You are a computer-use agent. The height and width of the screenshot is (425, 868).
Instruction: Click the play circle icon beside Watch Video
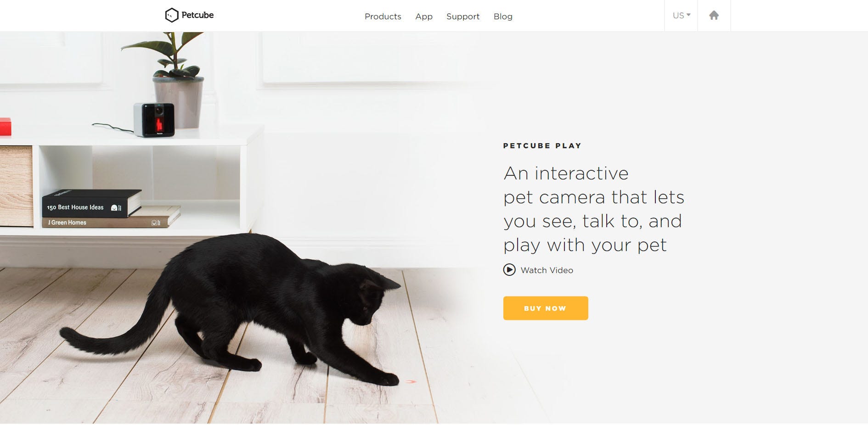pos(509,270)
